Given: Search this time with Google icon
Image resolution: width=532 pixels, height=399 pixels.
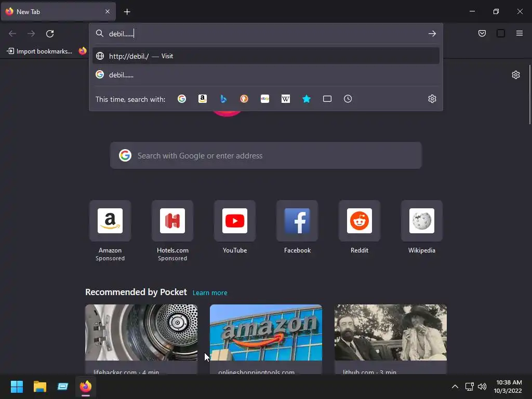Looking at the screenshot, I should 182,99.
